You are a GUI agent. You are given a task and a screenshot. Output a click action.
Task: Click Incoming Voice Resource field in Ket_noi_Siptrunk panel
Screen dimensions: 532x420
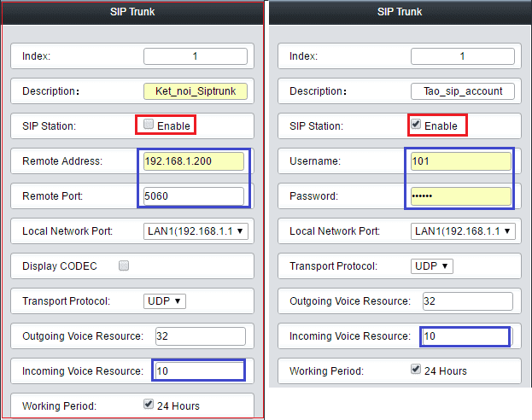[199, 370]
